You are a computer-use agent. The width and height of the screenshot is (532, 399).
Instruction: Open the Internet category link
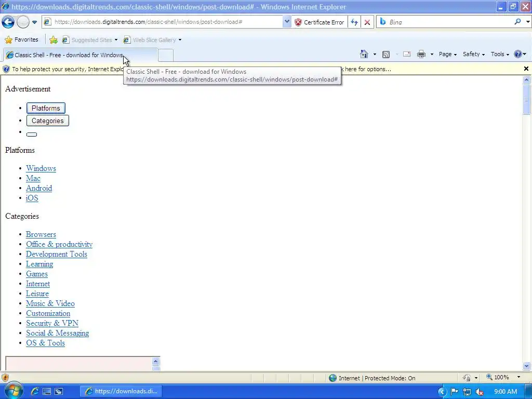(38, 284)
